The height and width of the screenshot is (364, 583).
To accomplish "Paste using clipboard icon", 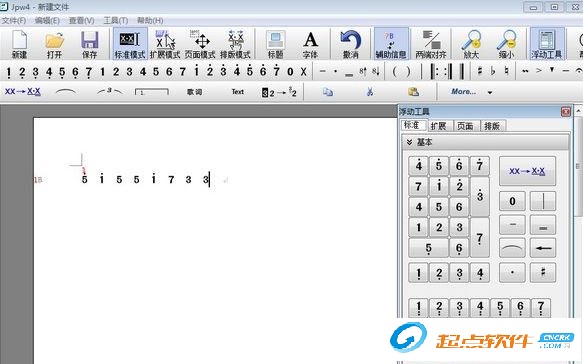I will (x=413, y=92).
